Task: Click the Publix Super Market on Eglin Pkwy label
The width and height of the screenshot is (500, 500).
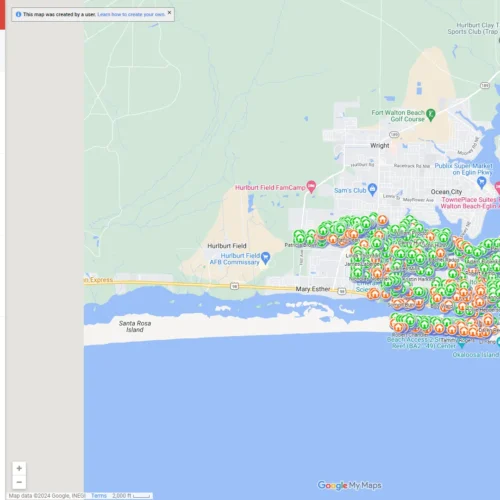Action: (463, 169)
